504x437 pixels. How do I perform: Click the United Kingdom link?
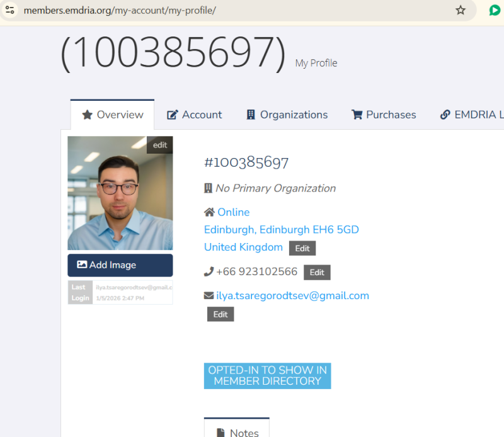[x=243, y=247]
